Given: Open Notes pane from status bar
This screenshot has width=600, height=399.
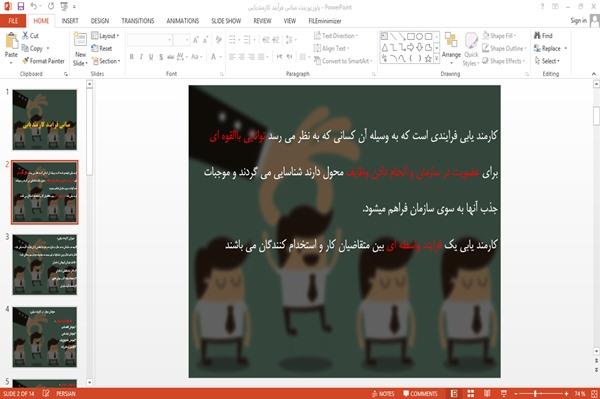Looking at the screenshot, I should point(383,394).
